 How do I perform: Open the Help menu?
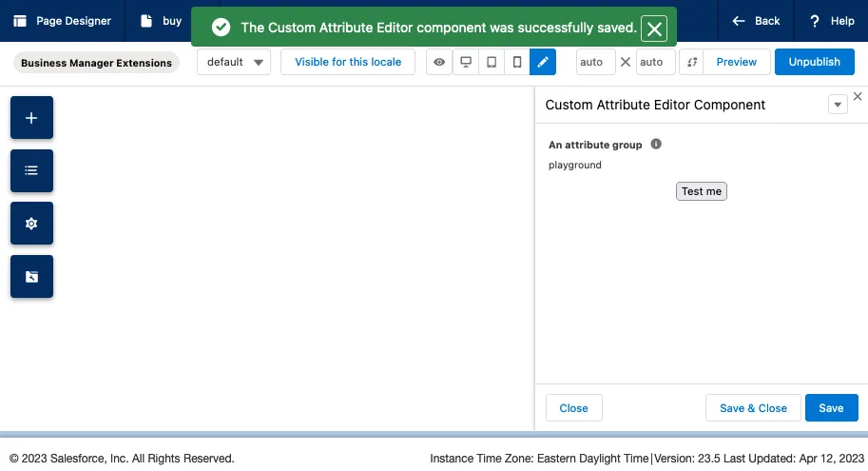click(832, 21)
